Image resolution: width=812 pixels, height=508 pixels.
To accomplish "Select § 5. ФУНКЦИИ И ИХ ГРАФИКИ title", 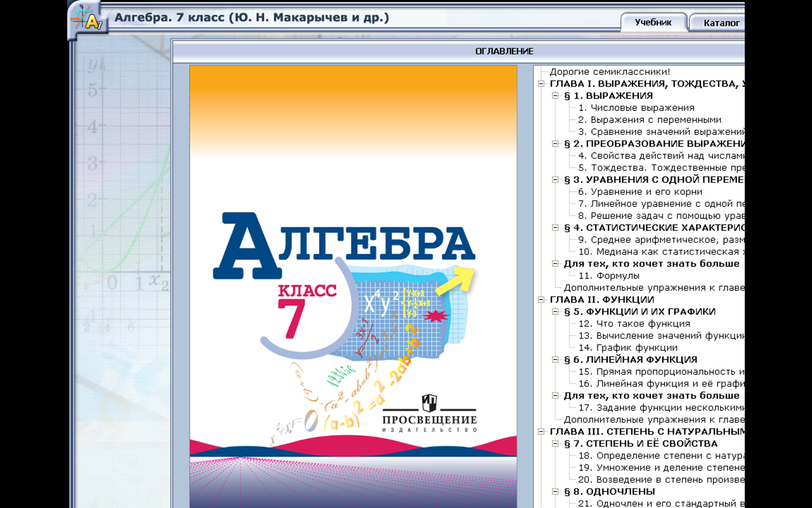I will pos(639,312).
